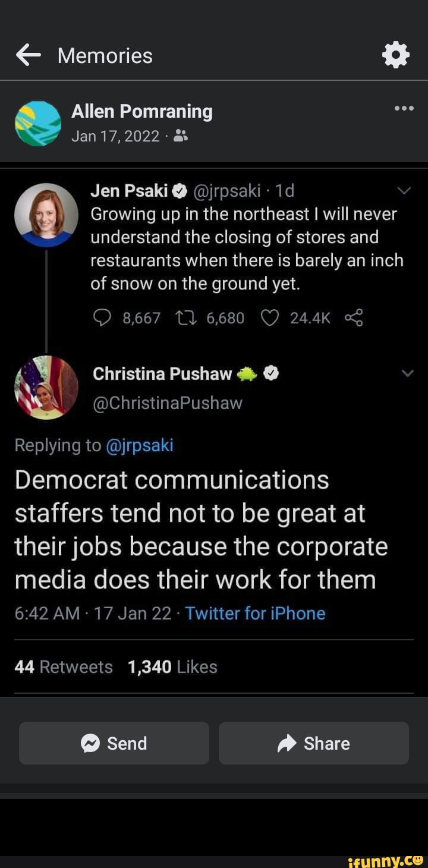Tap Allen Pomraning's profile picture
Image resolution: width=428 pixels, height=868 pixels.
tap(38, 123)
